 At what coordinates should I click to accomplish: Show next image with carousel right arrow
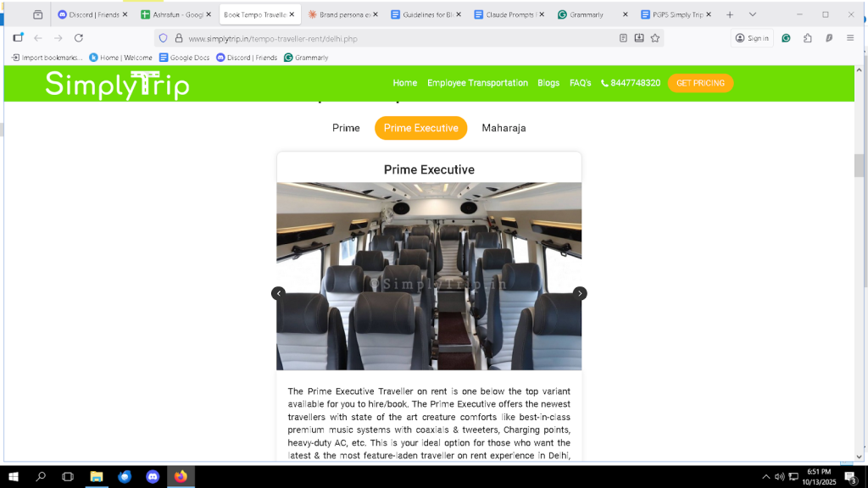[x=580, y=293]
